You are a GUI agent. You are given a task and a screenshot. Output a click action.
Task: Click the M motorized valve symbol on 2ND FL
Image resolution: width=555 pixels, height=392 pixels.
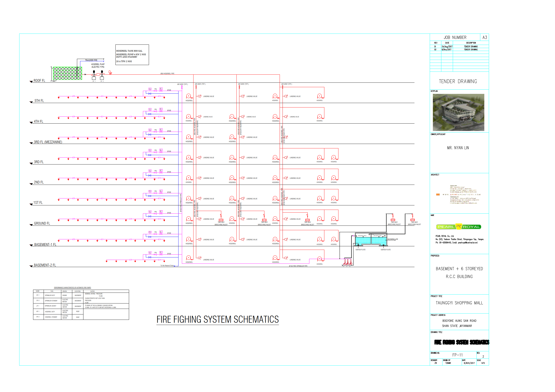click(x=161, y=171)
